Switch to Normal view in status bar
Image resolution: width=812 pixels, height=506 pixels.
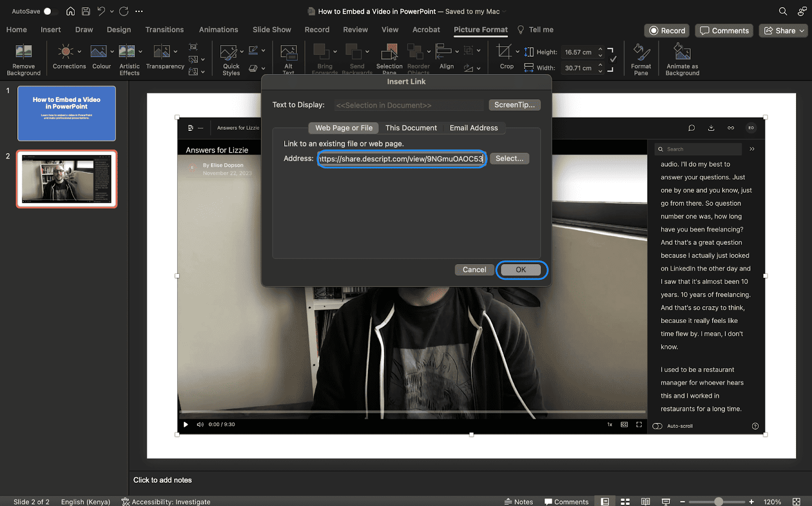coord(605,501)
